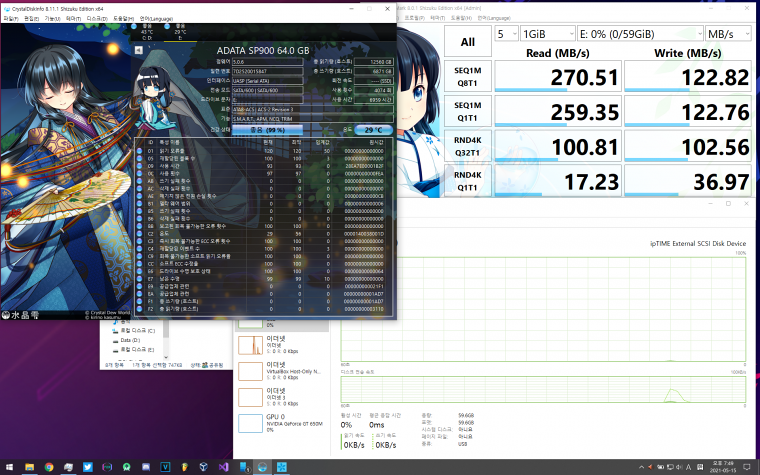The image size is (760, 475).
Task: Launch Chrome from the taskbar
Action: click(49, 467)
